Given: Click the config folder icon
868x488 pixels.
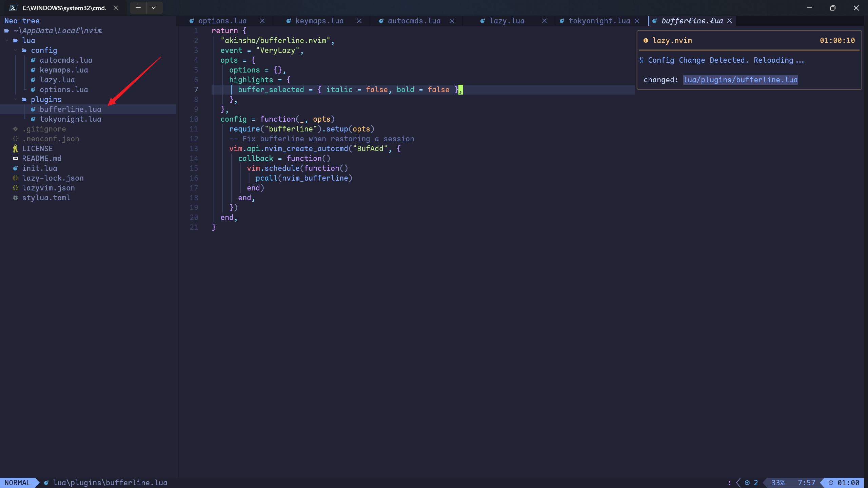Looking at the screenshot, I should [24, 50].
